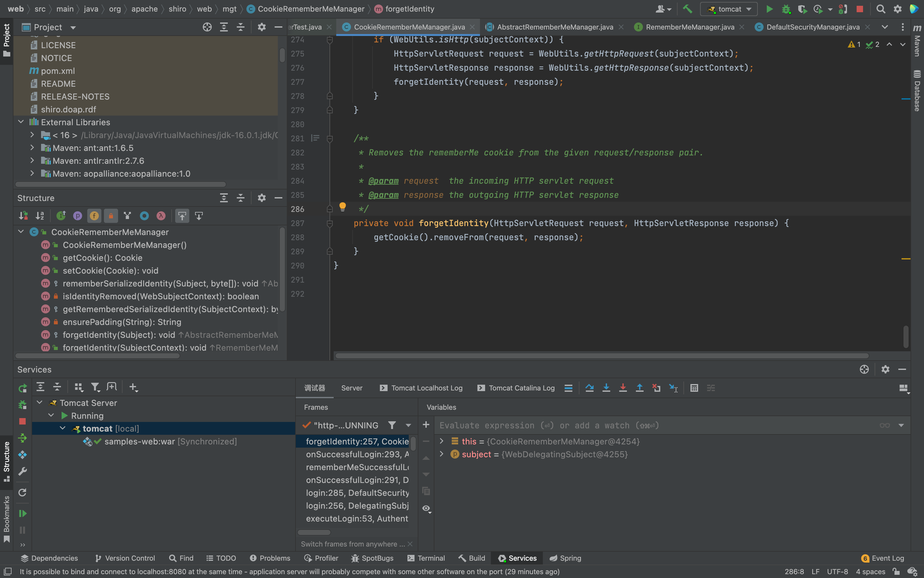The width and height of the screenshot is (924, 578).
Task: Open Event Log
Action: 883,558
